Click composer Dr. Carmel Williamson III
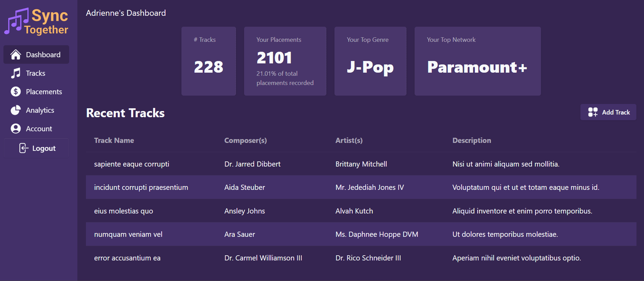Screen dimensions: 644x281 pos(263,258)
